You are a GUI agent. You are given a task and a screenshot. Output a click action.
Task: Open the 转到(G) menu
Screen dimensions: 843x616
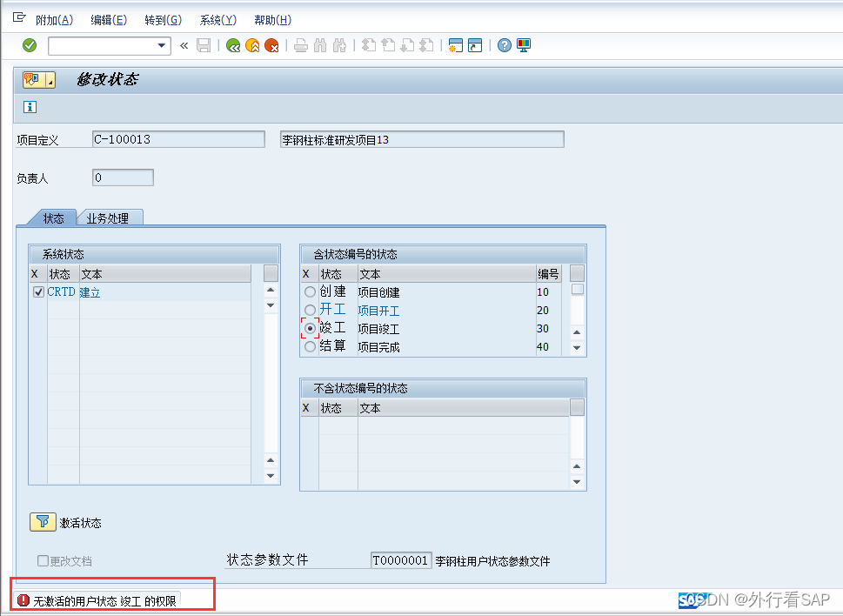pyautogui.click(x=164, y=20)
